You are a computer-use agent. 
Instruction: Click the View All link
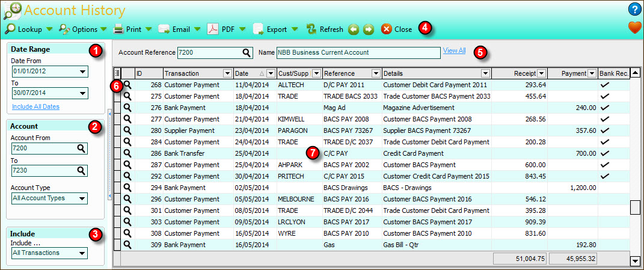coord(454,51)
